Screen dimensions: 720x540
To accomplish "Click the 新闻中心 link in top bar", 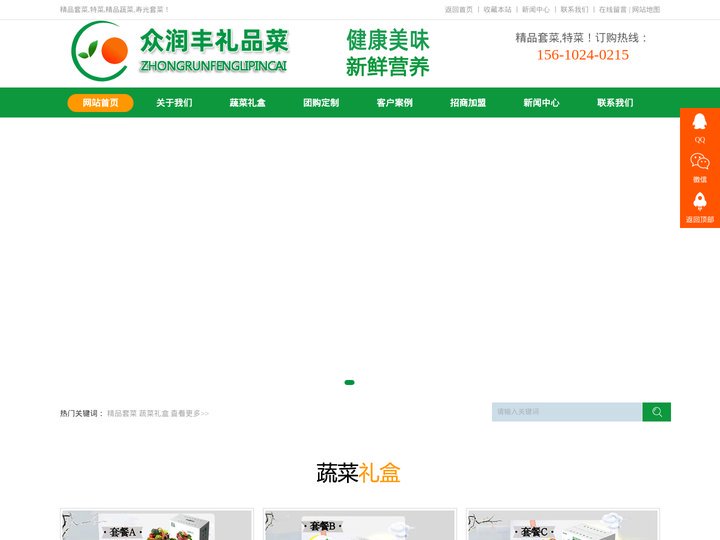I will tap(536, 10).
